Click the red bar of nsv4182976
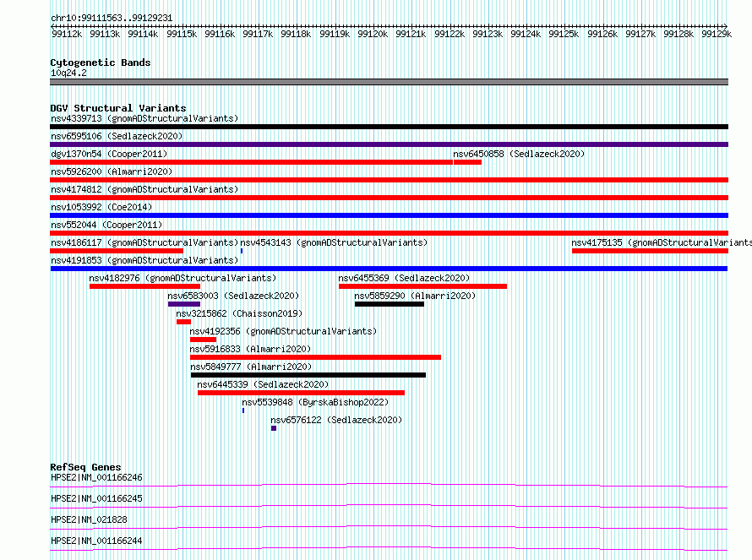Viewport: 752px width, 560px height. click(144, 286)
